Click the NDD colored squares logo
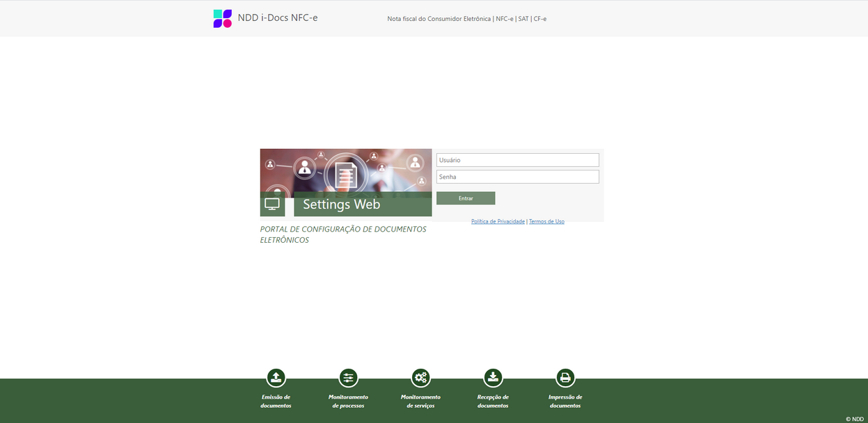The image size is (868, 423). [x=221, y=17]
